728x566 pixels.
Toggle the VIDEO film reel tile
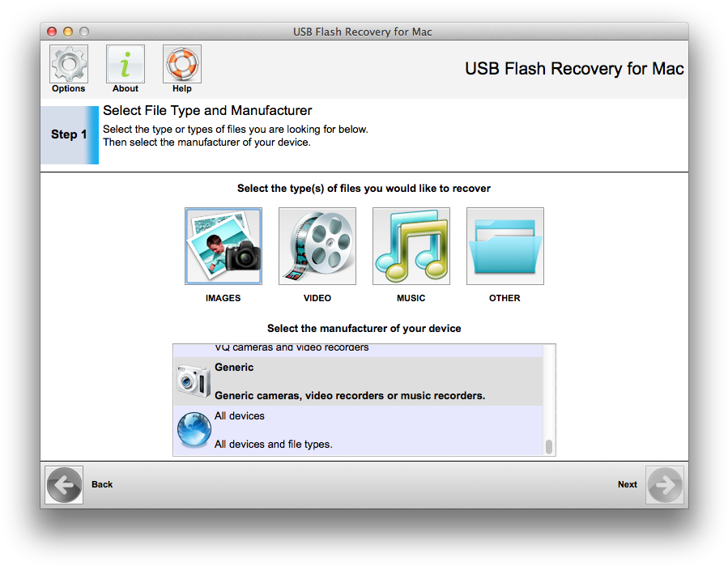[x=317, y=246]
